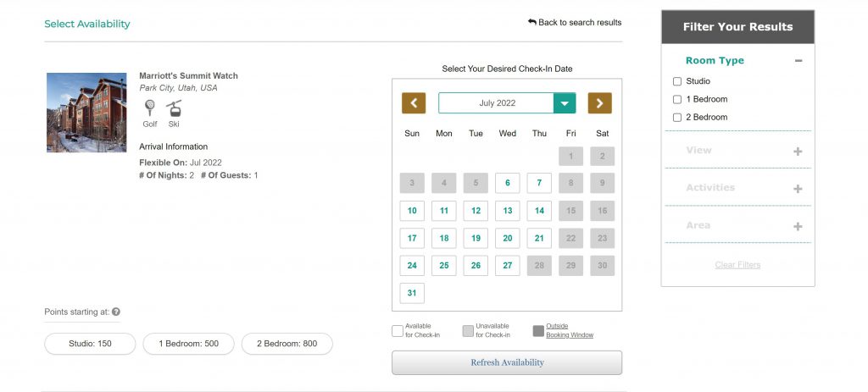The image size is (868, 392).
Task: Tick the 2 Bedroom checkbox
Action: point(677,117)
